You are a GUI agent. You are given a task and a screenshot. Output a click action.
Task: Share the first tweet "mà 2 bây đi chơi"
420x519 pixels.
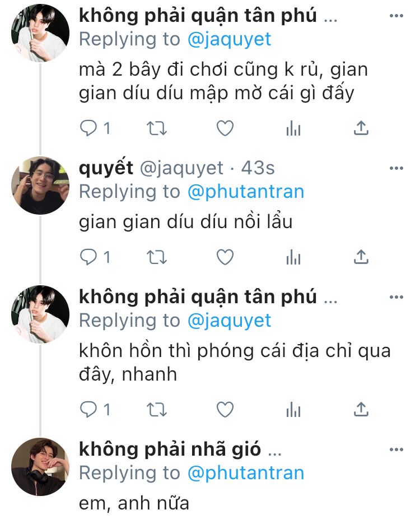361,128
